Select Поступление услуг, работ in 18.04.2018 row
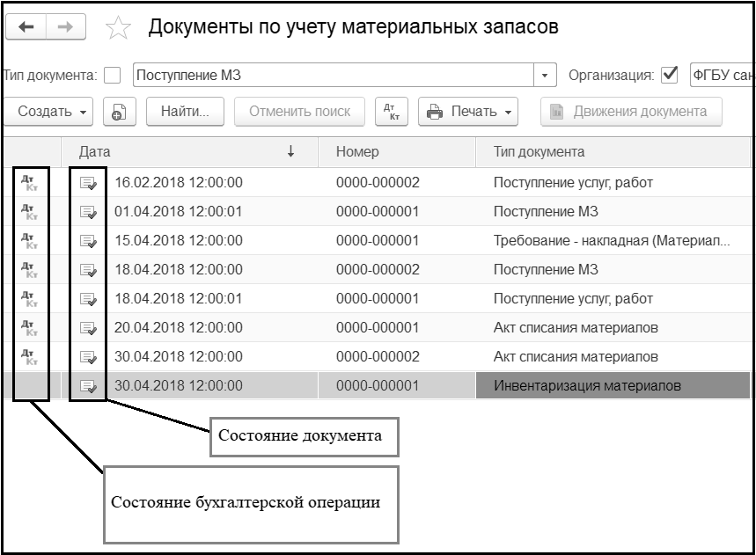The image size is (756, 555). click(x=573, y=299)
